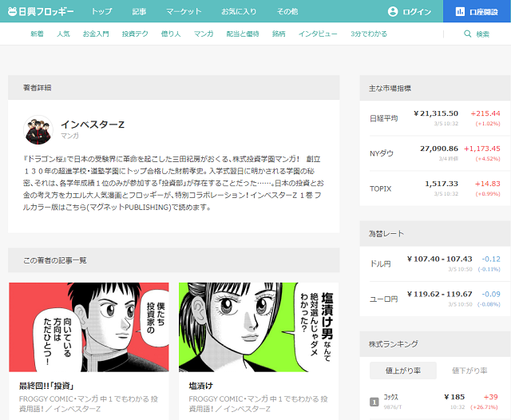
Task: Select the 3分でわかる category
Action: pos(369,34)
